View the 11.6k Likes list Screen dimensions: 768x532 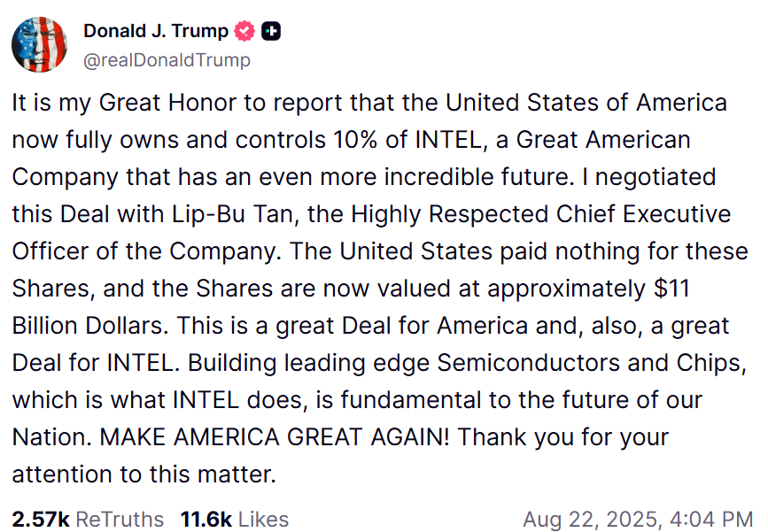click(x=234, y=519)
